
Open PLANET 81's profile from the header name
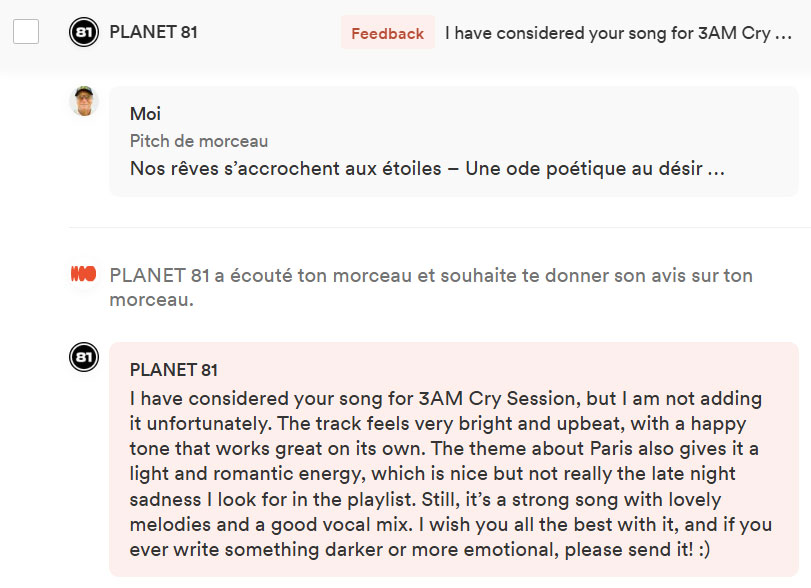(x=156, y=31)
